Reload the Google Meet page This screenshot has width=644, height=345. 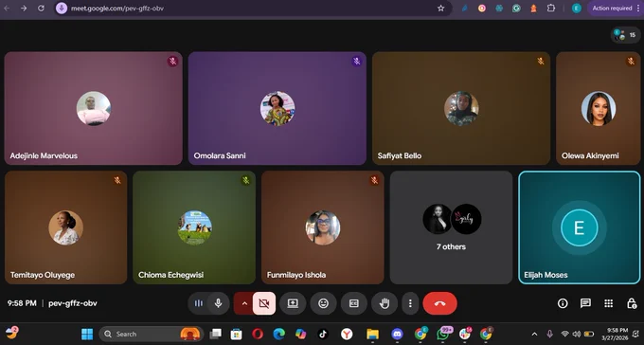tap(41, 8)
